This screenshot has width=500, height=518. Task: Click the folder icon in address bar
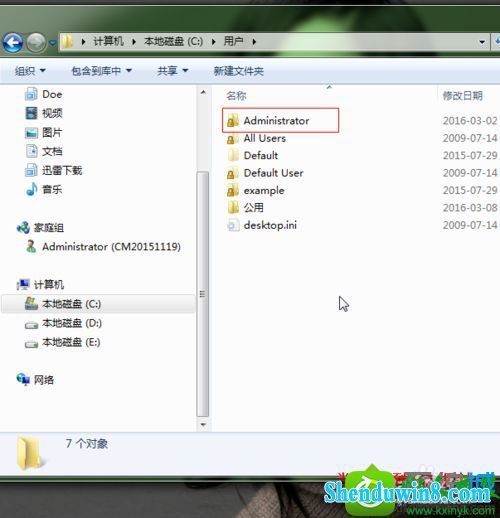67,42
